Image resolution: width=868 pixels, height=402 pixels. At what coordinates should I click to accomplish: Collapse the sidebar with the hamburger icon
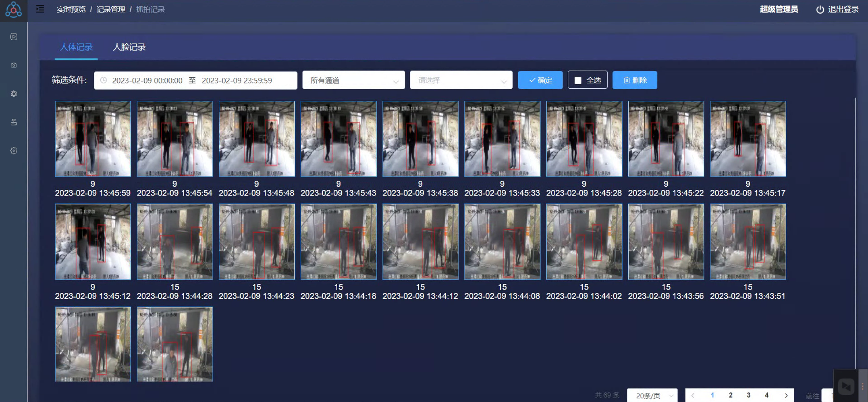(x=40, y=9)
